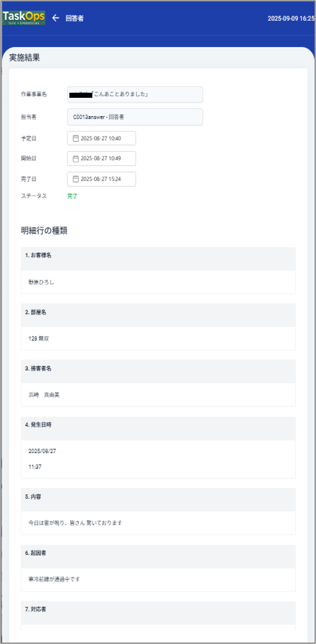316x644 pixels.
Task: Select the 作業事業名 input field
Action: 135,95
